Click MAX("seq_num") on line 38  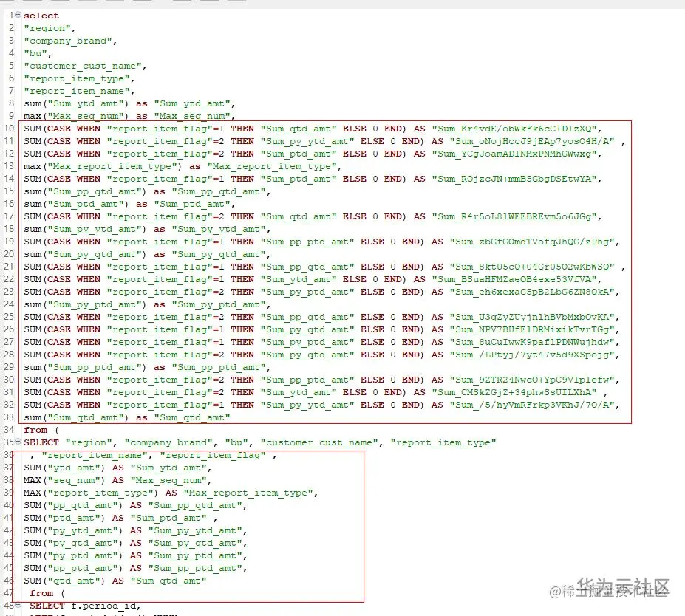[64, 480]
